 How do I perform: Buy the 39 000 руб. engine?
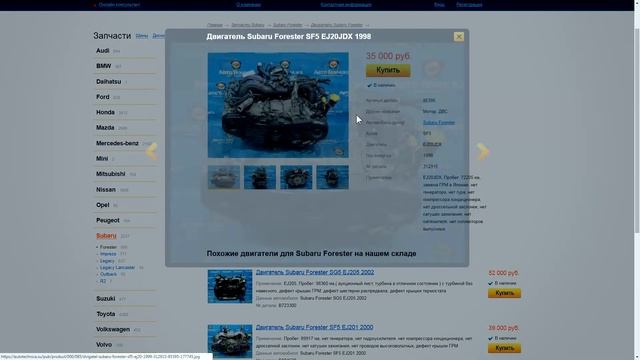coord(504,348)
